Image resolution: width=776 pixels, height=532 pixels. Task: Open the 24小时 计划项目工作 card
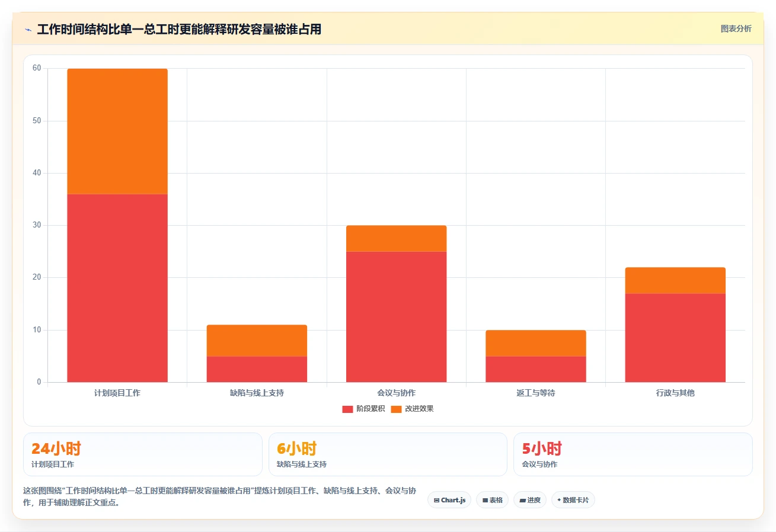point(143,454)
